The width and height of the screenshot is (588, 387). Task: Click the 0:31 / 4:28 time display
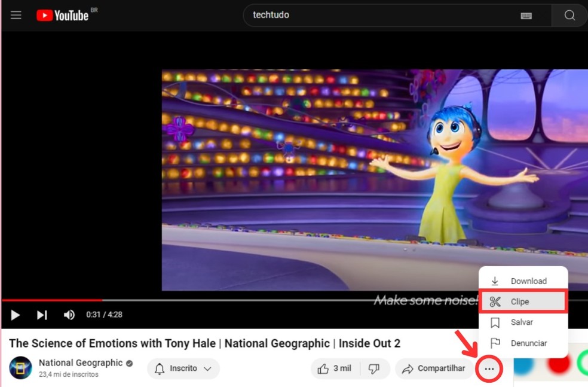pyautogui.click(x=104, y=315)
